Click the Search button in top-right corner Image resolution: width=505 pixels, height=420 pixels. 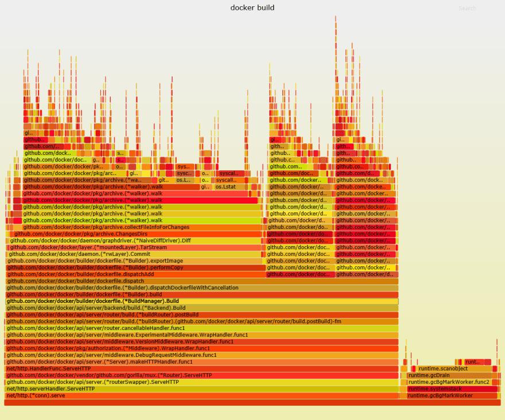coord(467,8)
